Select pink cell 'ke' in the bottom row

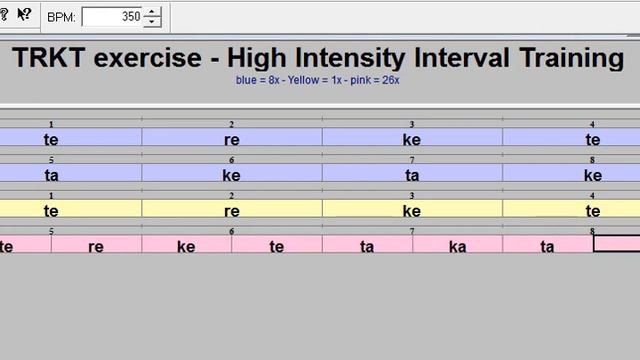pos(187,244)
